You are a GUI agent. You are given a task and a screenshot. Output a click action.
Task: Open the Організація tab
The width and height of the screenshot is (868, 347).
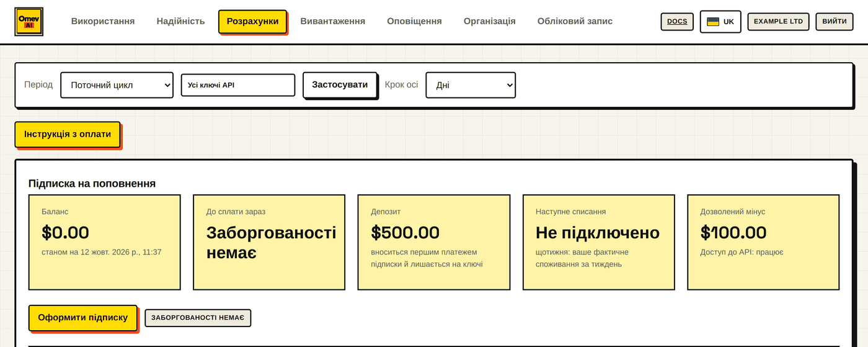point(490,21)
